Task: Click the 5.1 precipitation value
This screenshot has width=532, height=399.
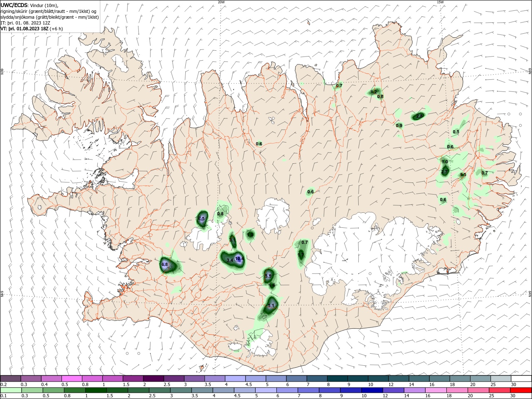Action: click(271, 305)
